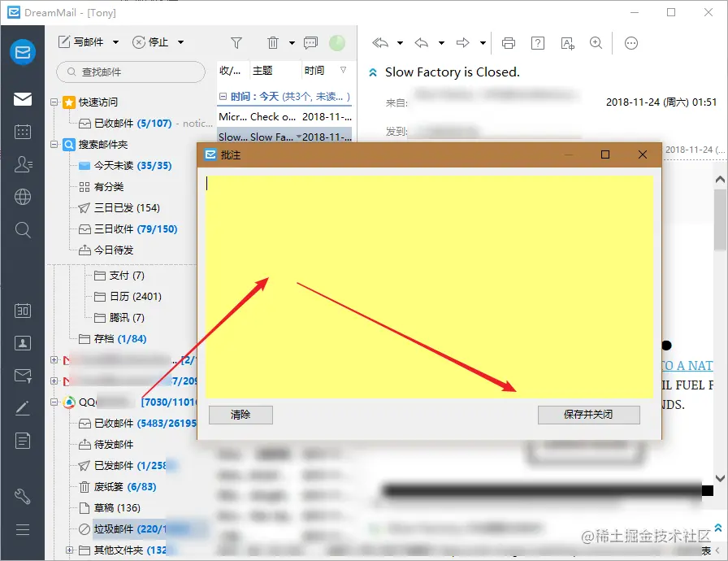This screenshot has width=728, height=561.
Task: Click the DreamMail logo icon in sidebar
Action: [x=22, y=52]
